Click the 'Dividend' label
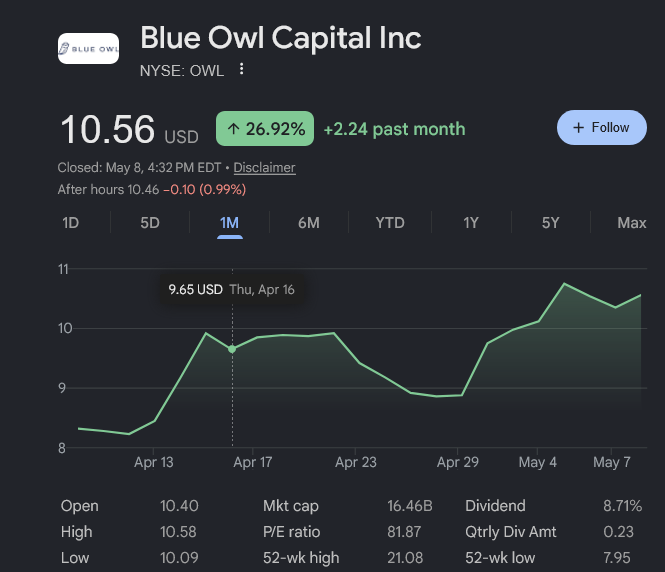Screen dimensions: 665x572 (x=495, y=506)
